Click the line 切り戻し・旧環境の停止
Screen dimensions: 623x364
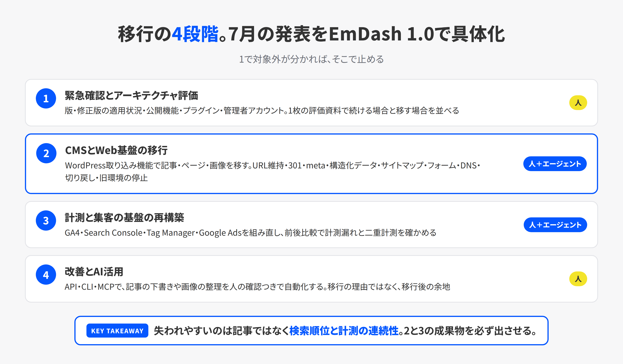106,178
